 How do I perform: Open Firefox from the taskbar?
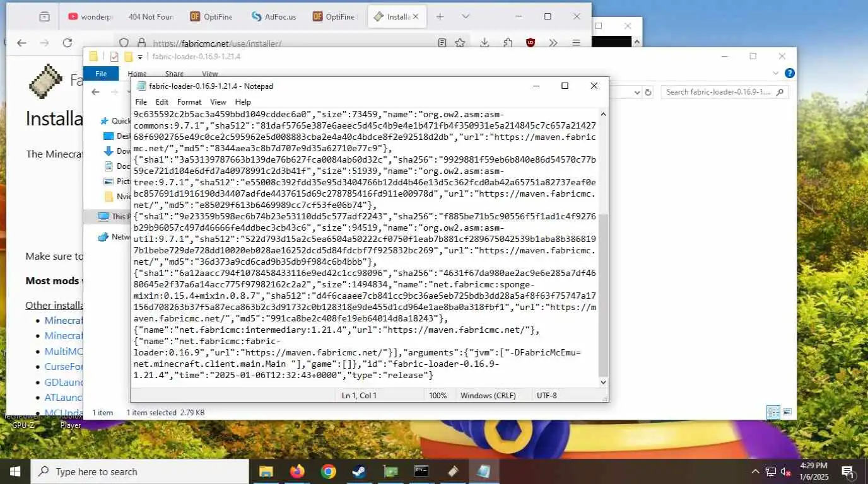coord(297,471)
